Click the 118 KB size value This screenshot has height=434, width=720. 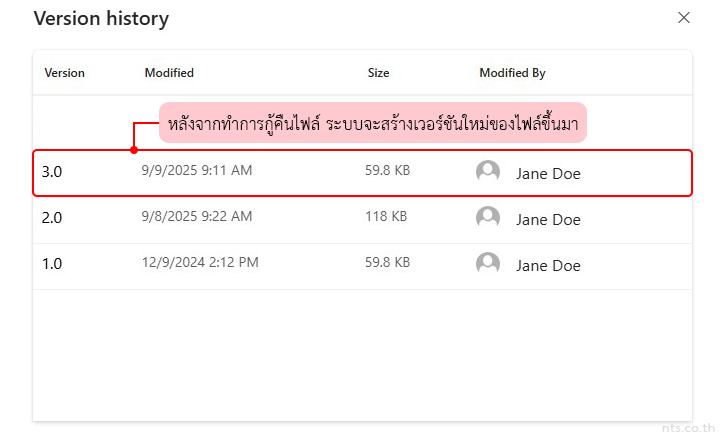[385, 217]
